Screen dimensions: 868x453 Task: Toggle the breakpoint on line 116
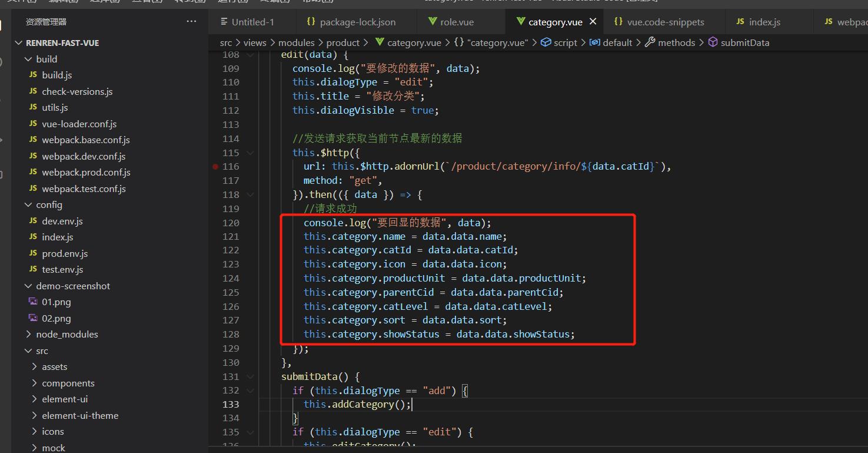(216, 167)
